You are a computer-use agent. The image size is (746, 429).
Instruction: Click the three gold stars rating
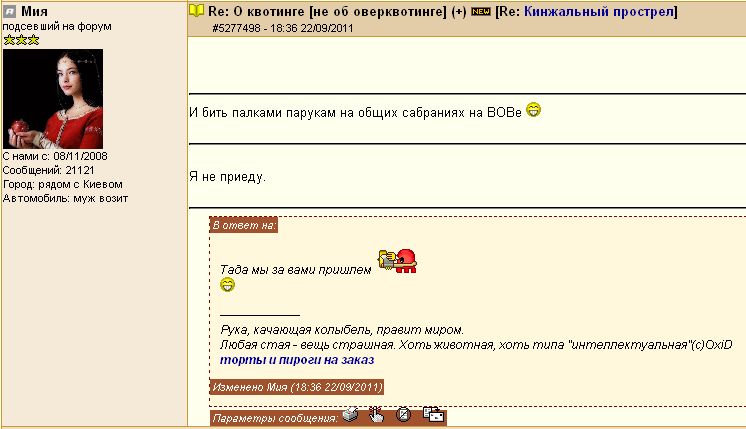19,40
